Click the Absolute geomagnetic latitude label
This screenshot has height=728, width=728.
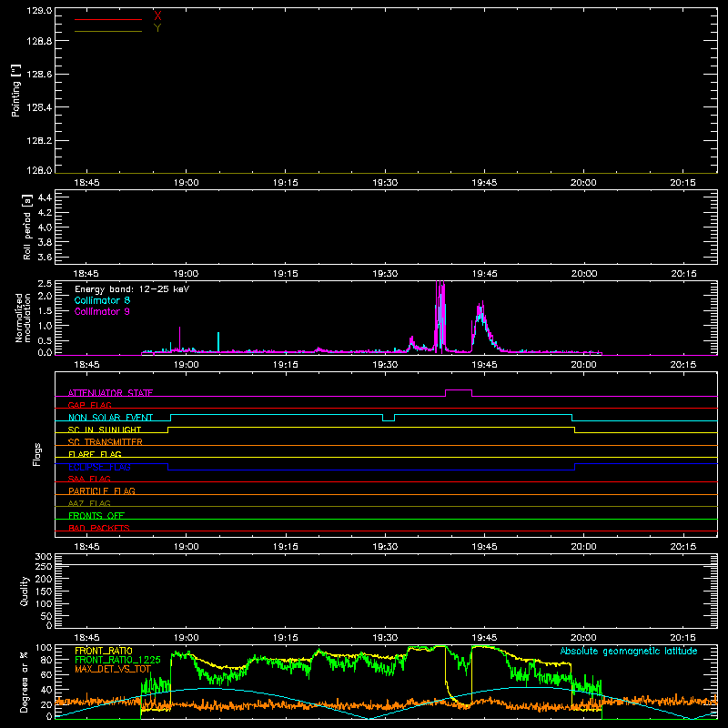pos(629,652)
